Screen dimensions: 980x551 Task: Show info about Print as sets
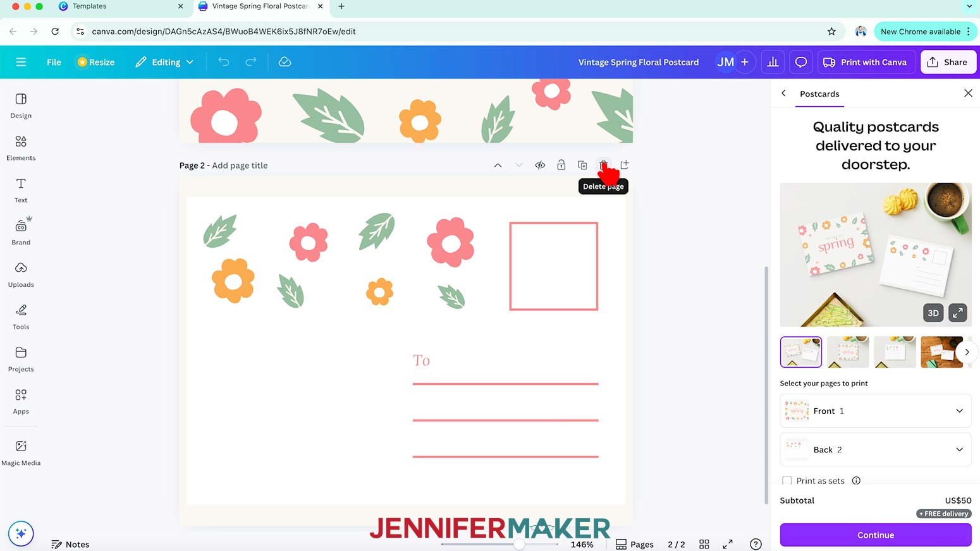[x=856, y=481]
